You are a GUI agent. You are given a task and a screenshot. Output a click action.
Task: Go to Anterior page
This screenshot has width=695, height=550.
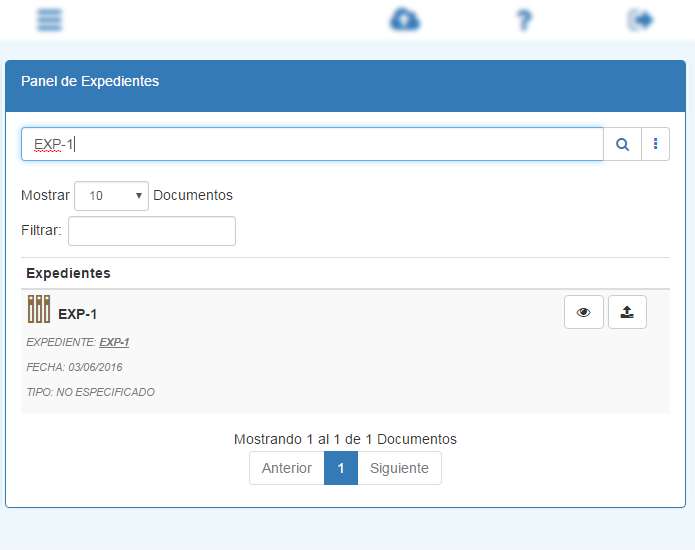(287, 468)
